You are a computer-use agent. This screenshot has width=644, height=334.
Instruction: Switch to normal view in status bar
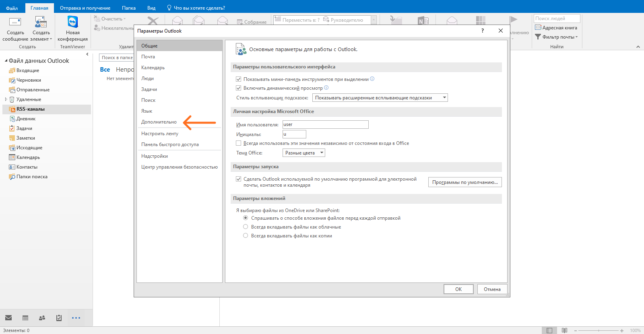pyautogui.click(x=549, y=330)
